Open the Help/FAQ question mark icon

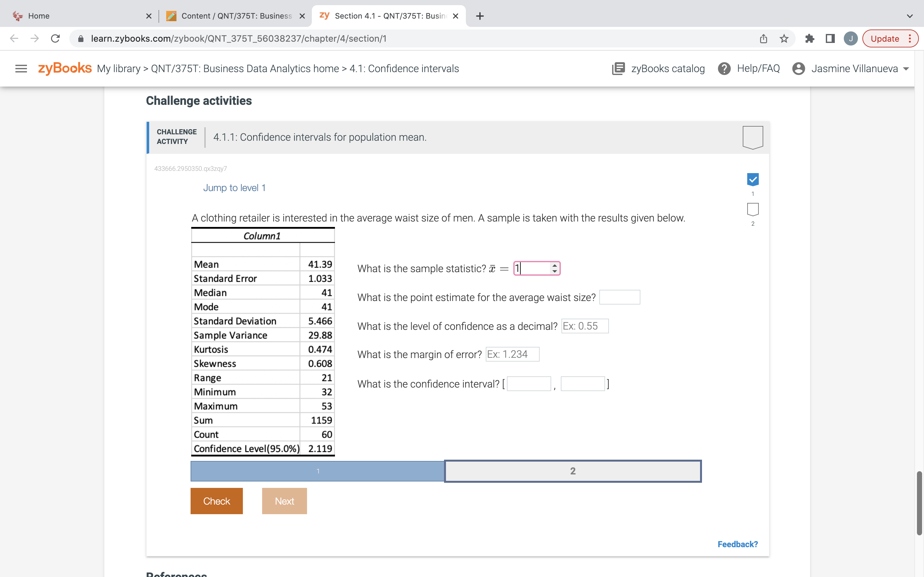point(724,69)
